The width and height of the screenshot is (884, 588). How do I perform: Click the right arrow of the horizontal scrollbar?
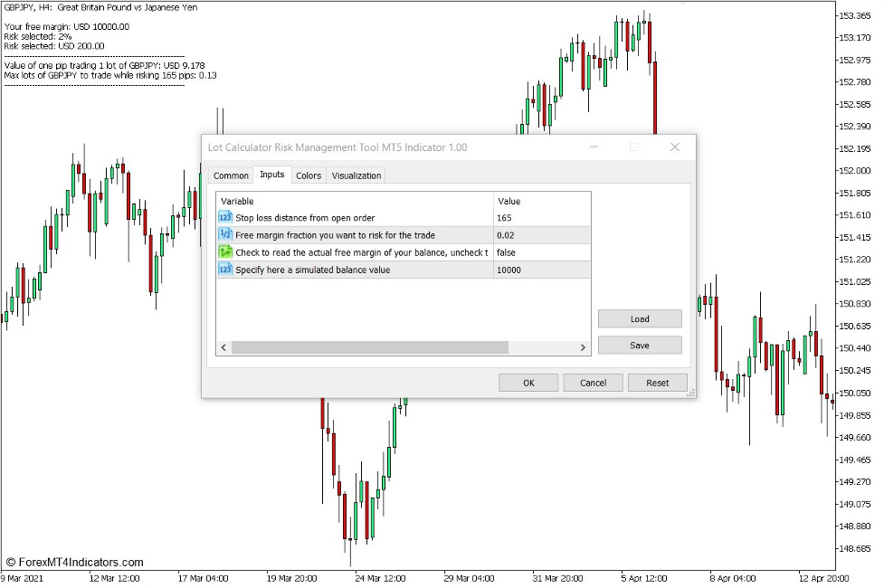585,346
